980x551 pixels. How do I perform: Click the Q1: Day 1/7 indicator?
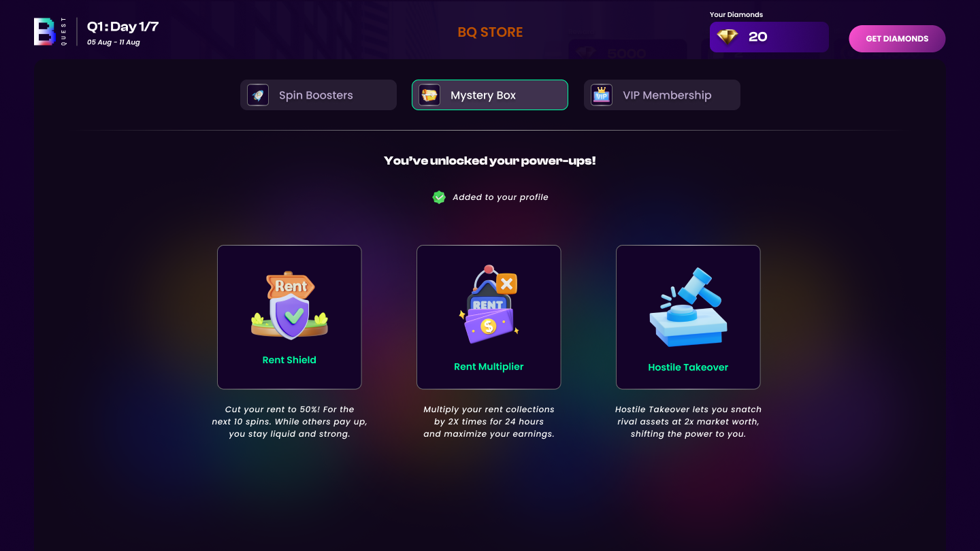pyautogui.click(x=122, y=27)
